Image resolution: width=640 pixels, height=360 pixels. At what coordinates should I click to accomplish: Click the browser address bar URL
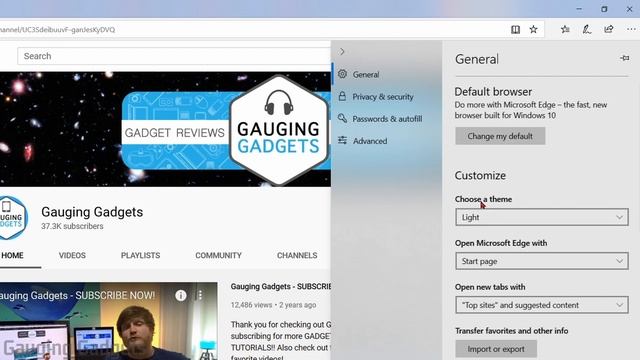coord(58,29)
